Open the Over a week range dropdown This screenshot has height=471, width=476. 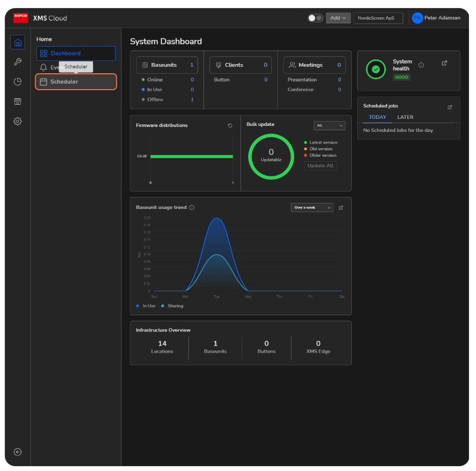(x=312, y=208)
